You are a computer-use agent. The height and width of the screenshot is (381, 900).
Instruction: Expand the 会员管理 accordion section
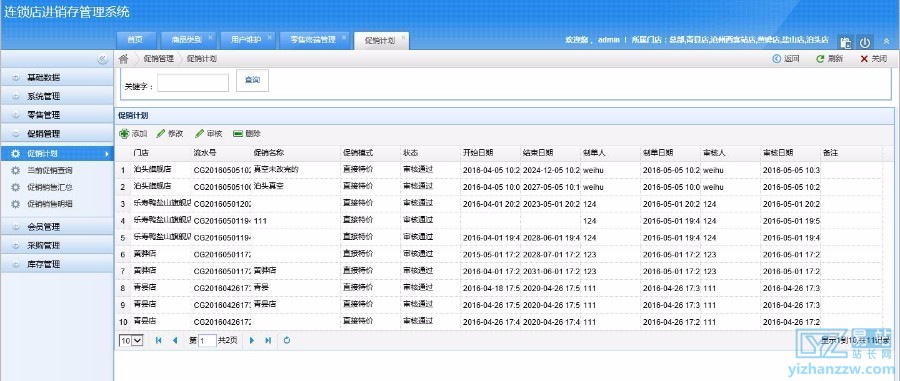57,227
